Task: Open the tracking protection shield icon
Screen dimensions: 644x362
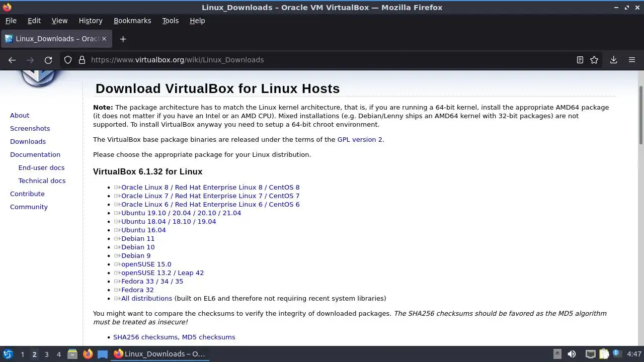Action: tap(68, 60)
